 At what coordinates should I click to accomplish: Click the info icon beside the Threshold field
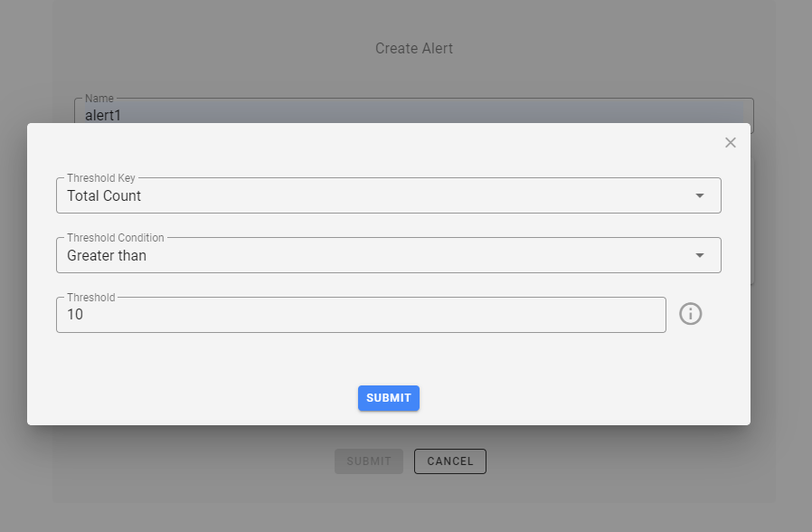(691, 313)
